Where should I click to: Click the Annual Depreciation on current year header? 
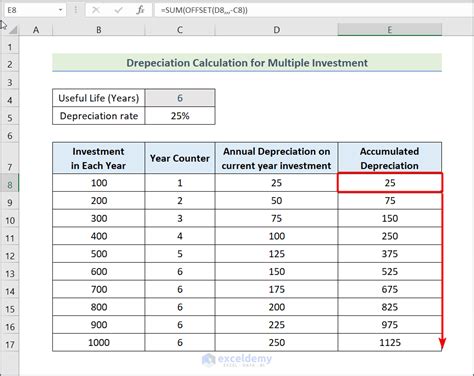pos(276,158)
